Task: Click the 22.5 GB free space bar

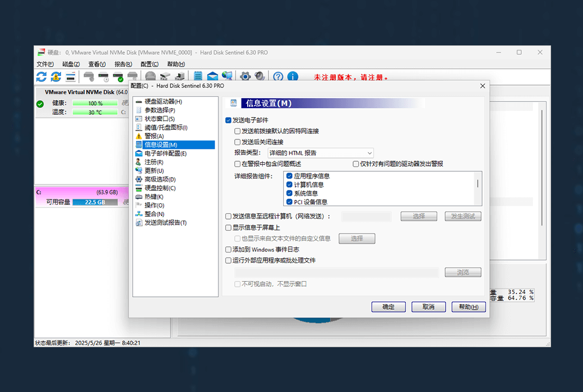Action: click(95, 202)
